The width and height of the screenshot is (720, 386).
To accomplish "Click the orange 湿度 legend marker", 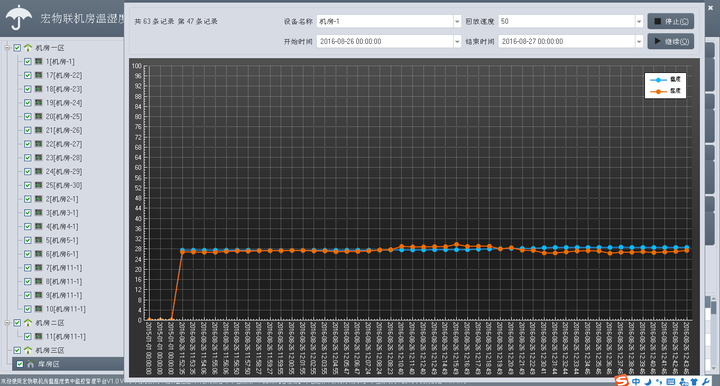I will click(x=658, y=91).
